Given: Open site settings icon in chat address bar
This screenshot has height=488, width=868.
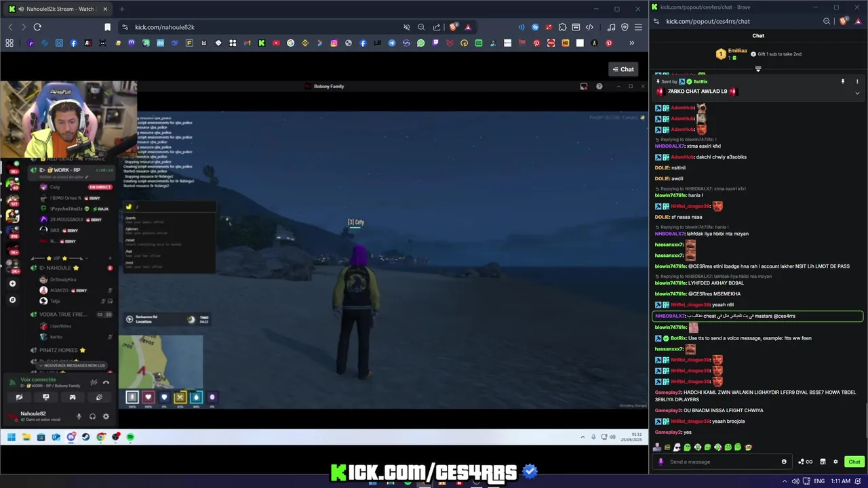Looking at the screenshot, I should click(656, 21).
